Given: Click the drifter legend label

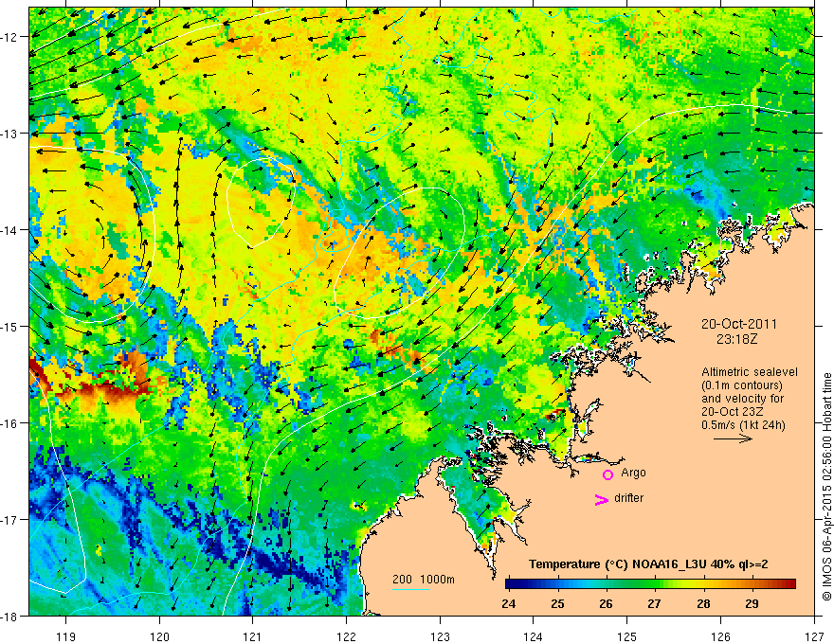Looking at the screenshot, I should 628,498.
